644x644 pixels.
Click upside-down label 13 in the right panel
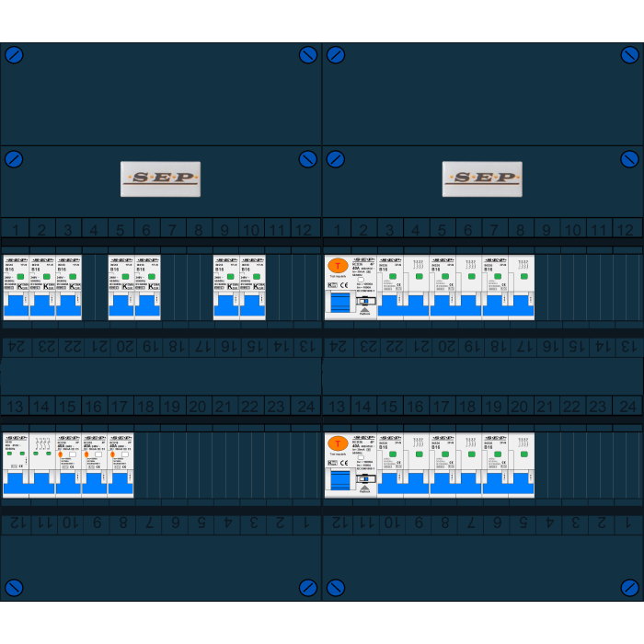[628, 347]
